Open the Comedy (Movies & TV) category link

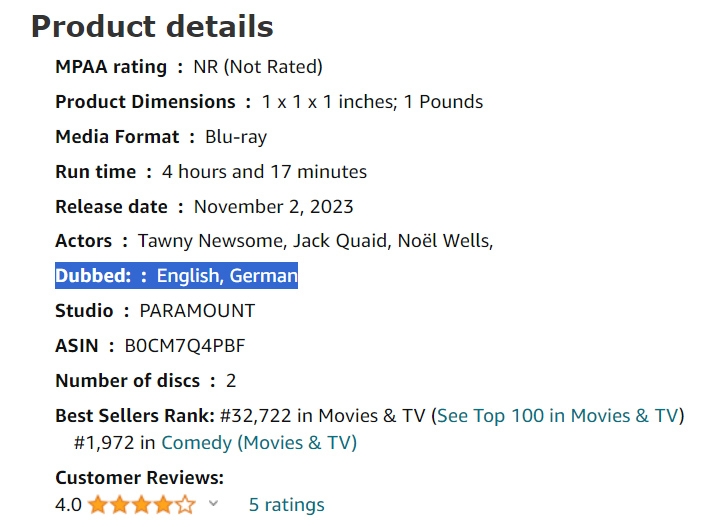pyautogui.click(x=259, y=442)
